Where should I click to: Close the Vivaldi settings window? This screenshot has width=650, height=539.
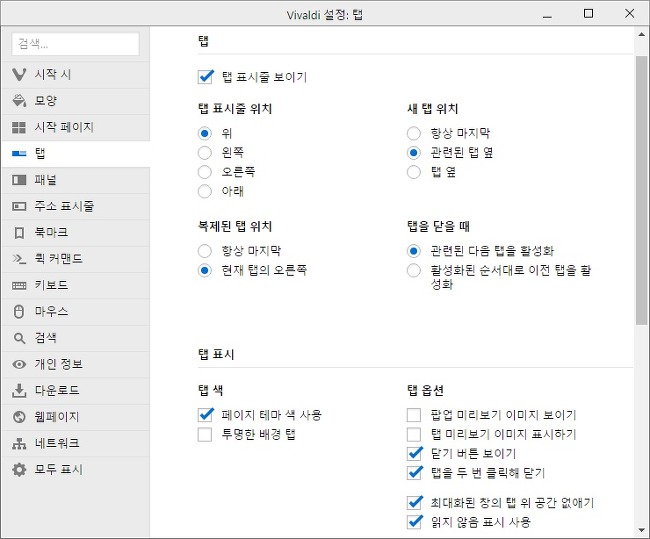[x=629, y=14]
